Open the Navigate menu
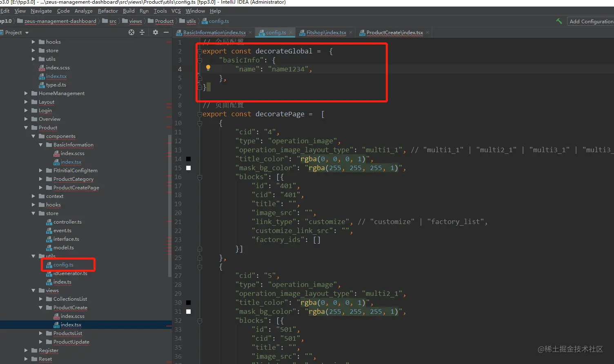The image size is (614, 364). click(41, 11)
